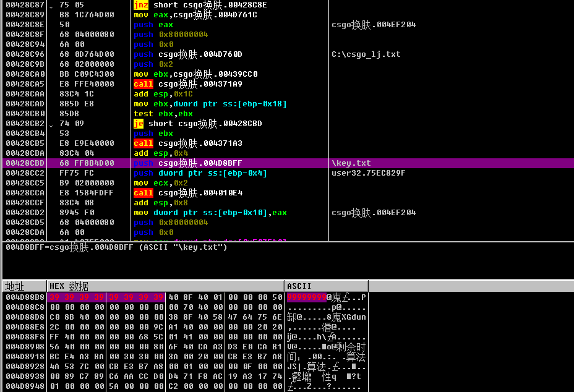
Task: Click the je short jump at 00428CB2
Action: click(x=198, y=124)
